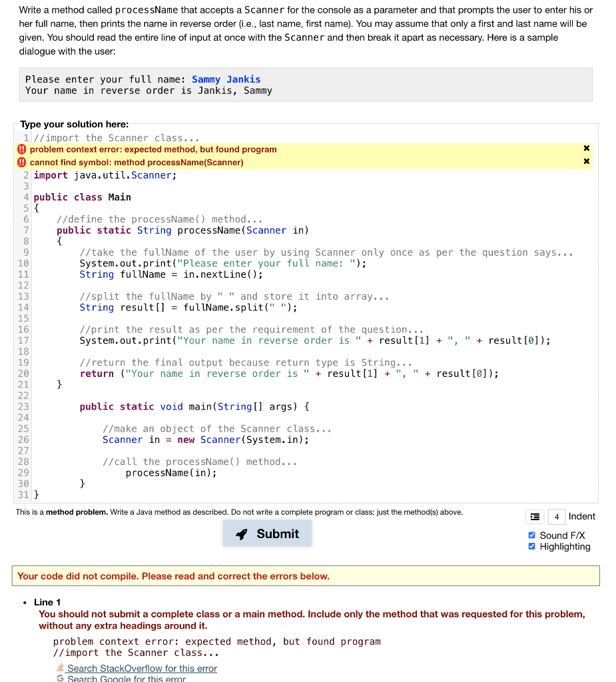Viewport: 616px width, 682px height.
Task: Click line number 11 in the gutter
Action: (23, 274)
